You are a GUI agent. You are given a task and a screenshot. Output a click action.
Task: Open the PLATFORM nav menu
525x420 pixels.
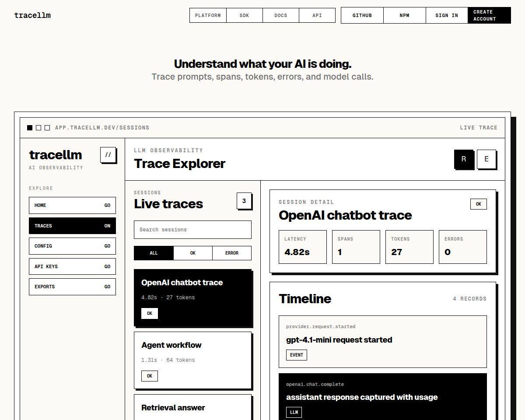click(208, 15)
